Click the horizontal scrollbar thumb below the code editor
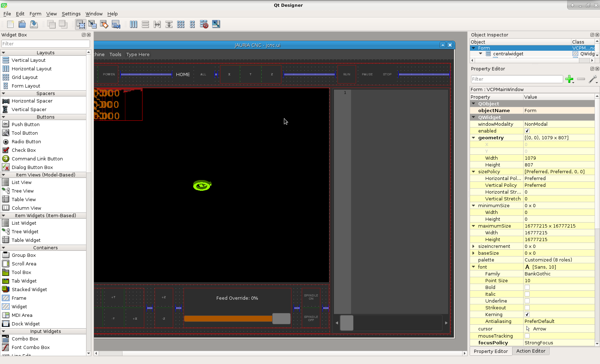 [347, 323]
